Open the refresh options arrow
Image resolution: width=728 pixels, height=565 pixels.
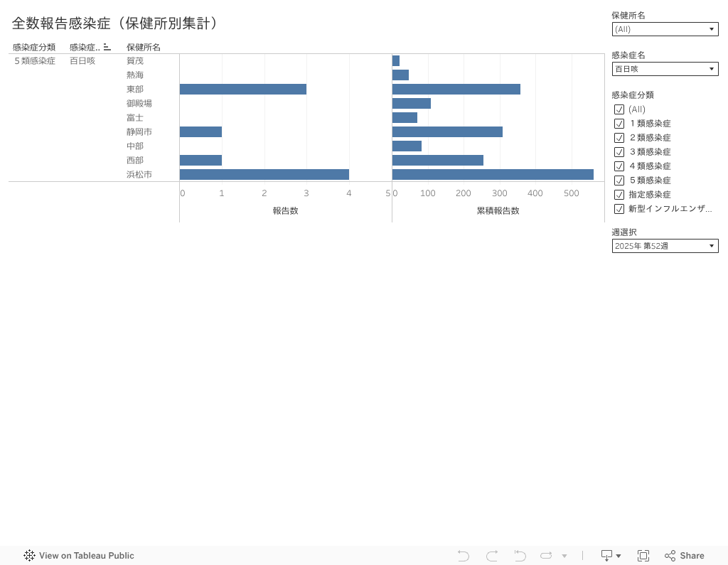564,556
